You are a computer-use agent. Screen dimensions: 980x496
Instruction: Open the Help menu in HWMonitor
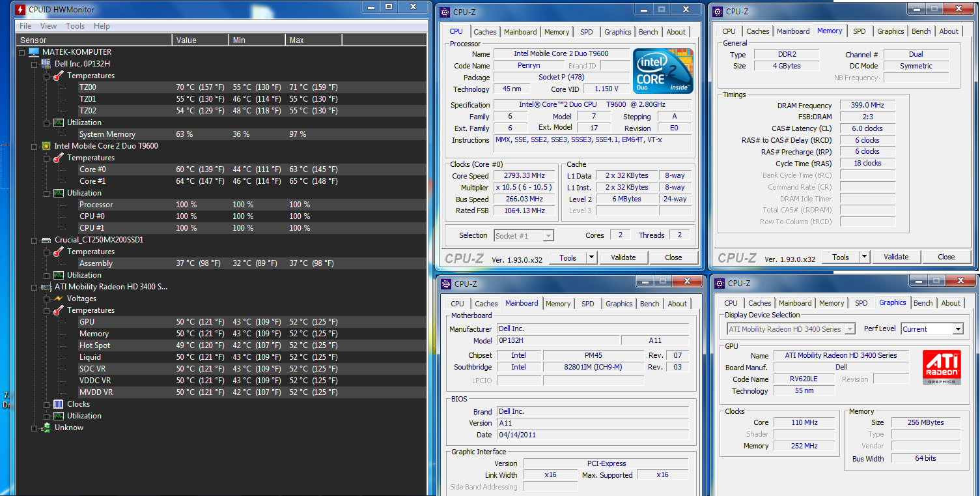point(102,26)
